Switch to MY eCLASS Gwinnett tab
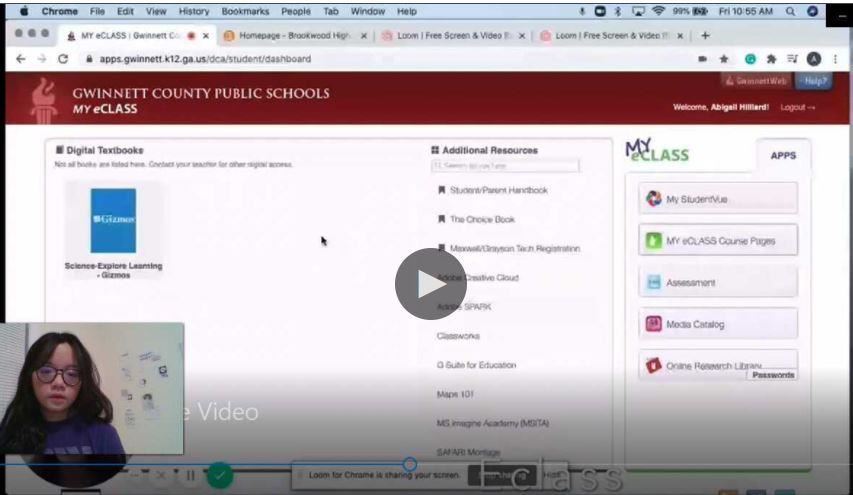The height and width of the screenshot is (495, 853). pos(131,35)
